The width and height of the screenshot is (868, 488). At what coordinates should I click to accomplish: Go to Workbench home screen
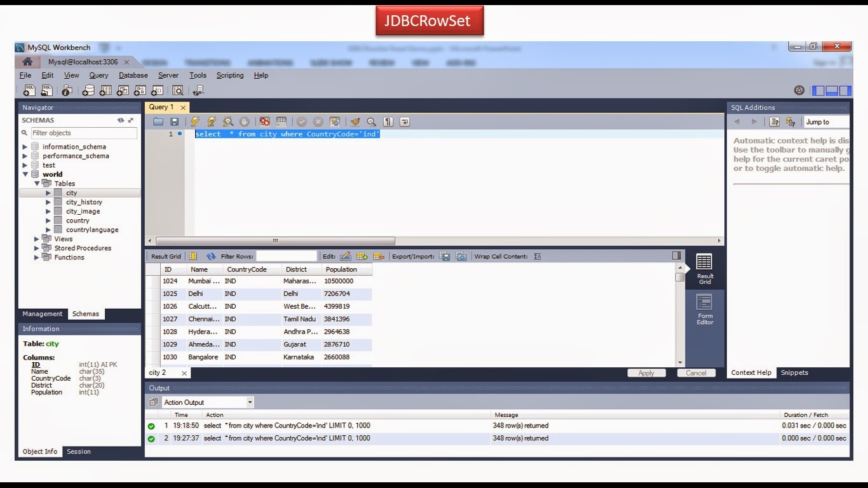coord(27,62)
